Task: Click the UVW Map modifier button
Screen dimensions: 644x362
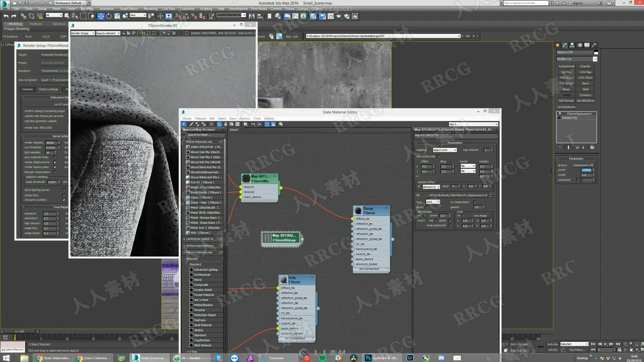Action: click(585, 72)
